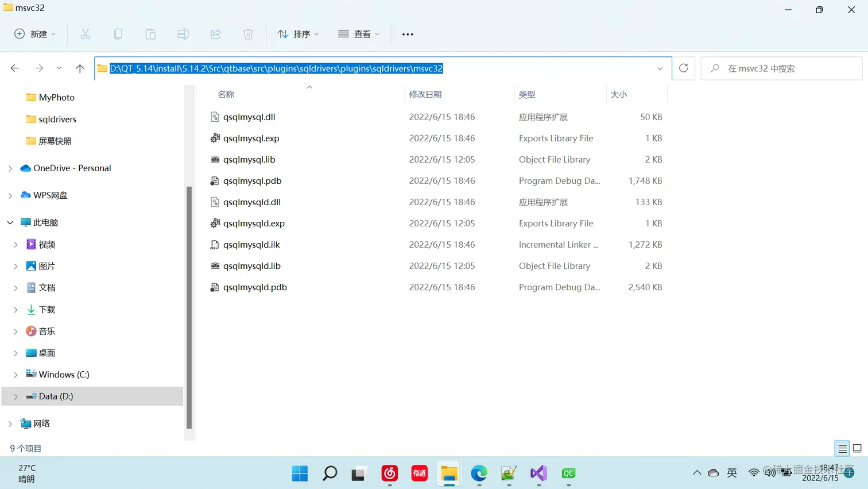Expand WPS网盘 tree node
This screenshot has height=489, width=868.
[10, 195]
